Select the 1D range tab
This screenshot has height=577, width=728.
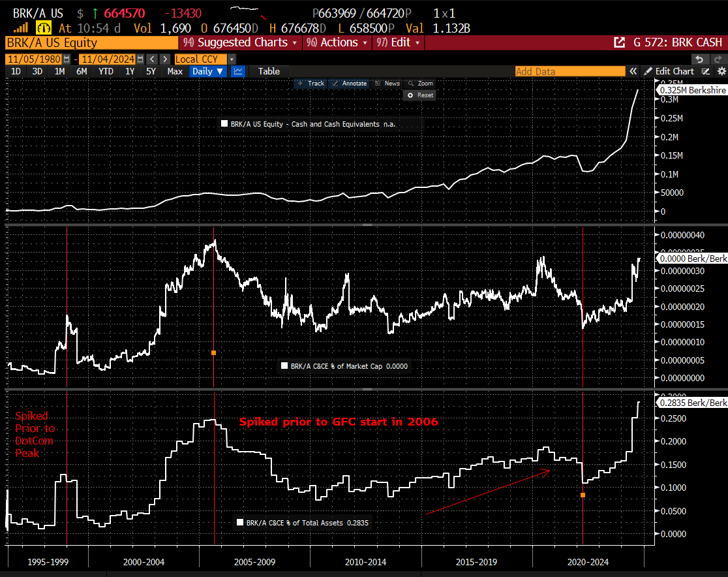click(16, 72)
